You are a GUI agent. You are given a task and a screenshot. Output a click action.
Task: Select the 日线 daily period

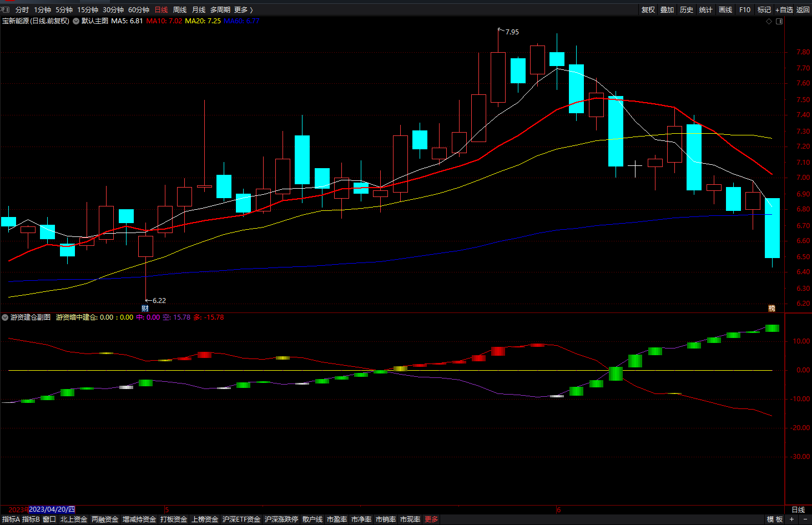161,10
